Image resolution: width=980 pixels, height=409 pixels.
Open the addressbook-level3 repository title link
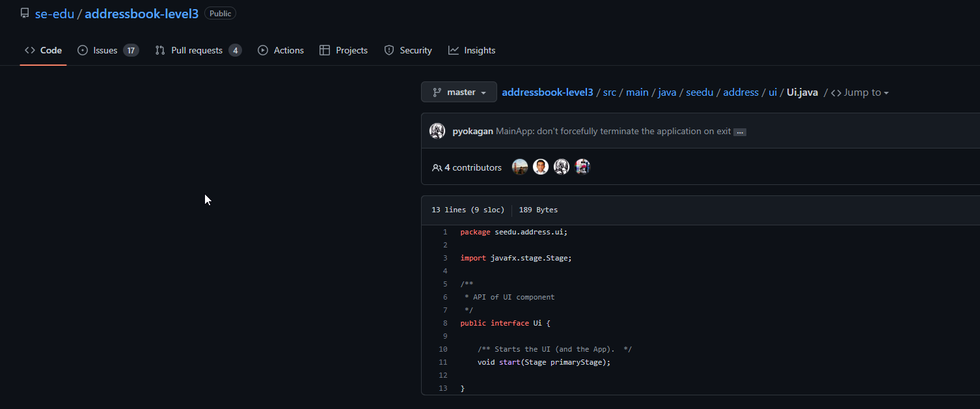(x=141, y=14)
